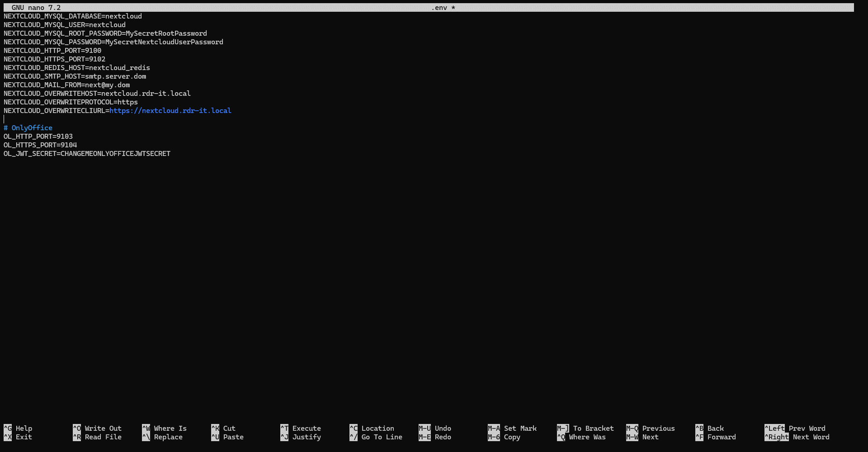Place cursor on the OL_JWT_SECRET value
The width and height of the screenshot is (868, 452).
[115, 154]
